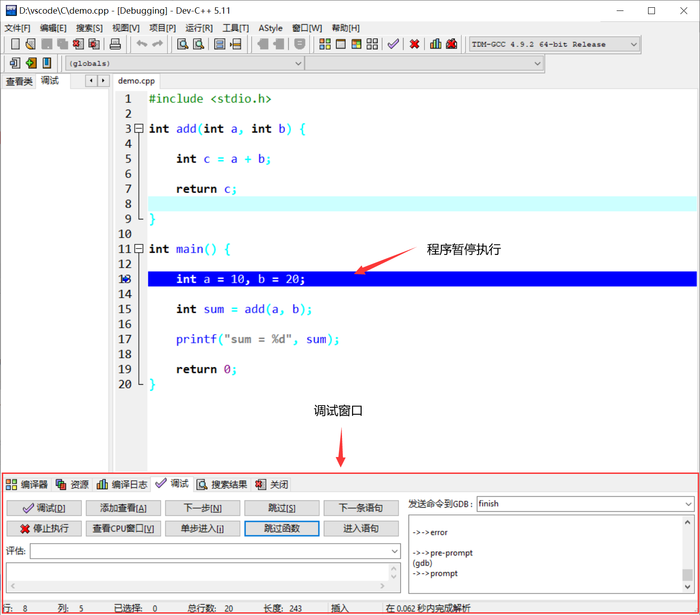Click the GDB output scrollbar down arrow
The image size is (700, 615).
[x=688, y=587]
